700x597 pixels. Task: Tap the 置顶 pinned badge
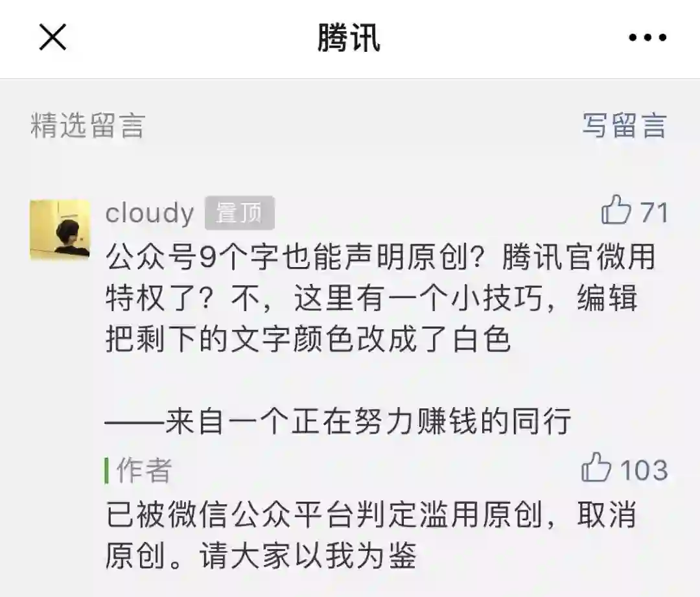click(x=239, y=213)
